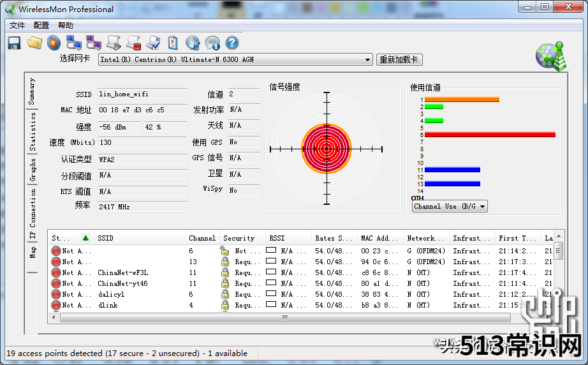Click the signal strength radar display
Image resolution: width=588 pixels, height=365 pixels.
tap(327, 149)
